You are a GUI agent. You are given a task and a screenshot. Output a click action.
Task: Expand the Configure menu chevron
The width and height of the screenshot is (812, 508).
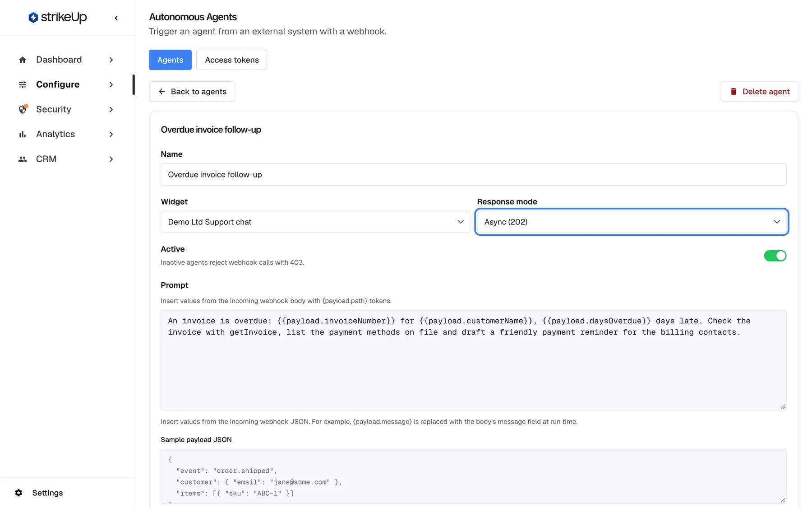coord(111,84)
